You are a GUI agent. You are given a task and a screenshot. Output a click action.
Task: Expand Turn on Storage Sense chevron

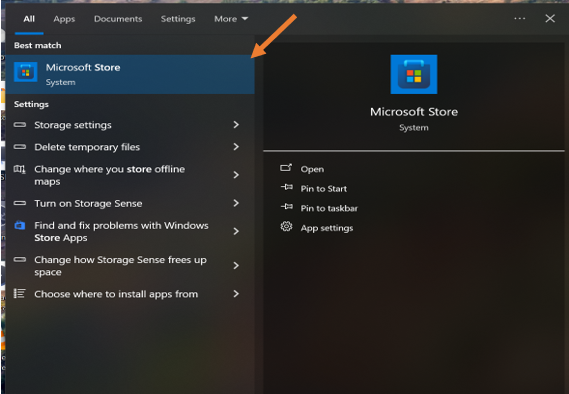236,203
